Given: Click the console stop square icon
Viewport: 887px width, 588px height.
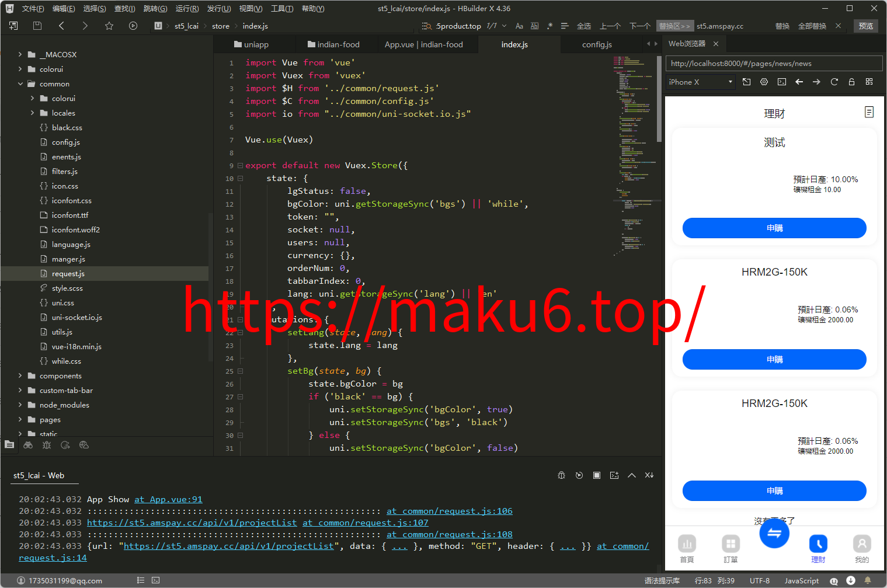Looking at the screenshot, I should click(597, 475).
